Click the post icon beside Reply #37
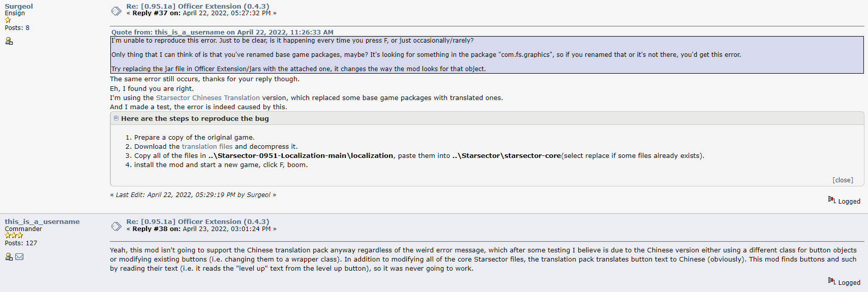868x292 pixels. pos(116,11)
